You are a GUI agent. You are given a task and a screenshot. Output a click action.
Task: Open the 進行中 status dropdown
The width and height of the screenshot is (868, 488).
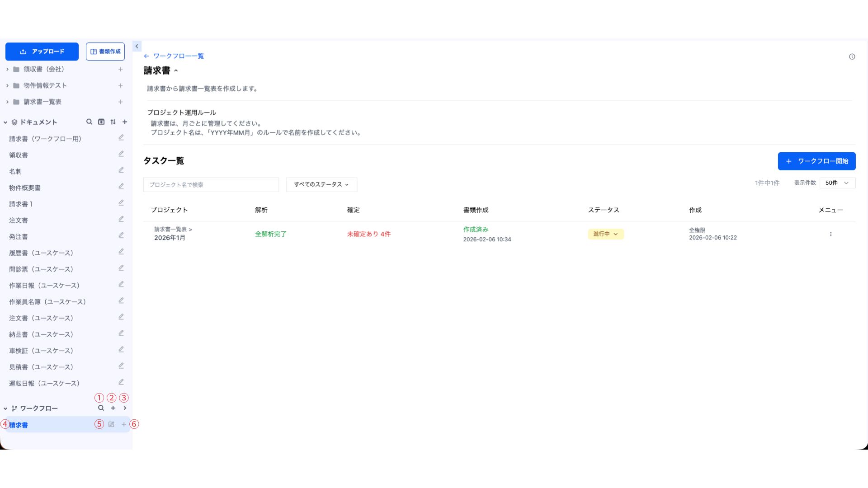(x=605, y=234)
